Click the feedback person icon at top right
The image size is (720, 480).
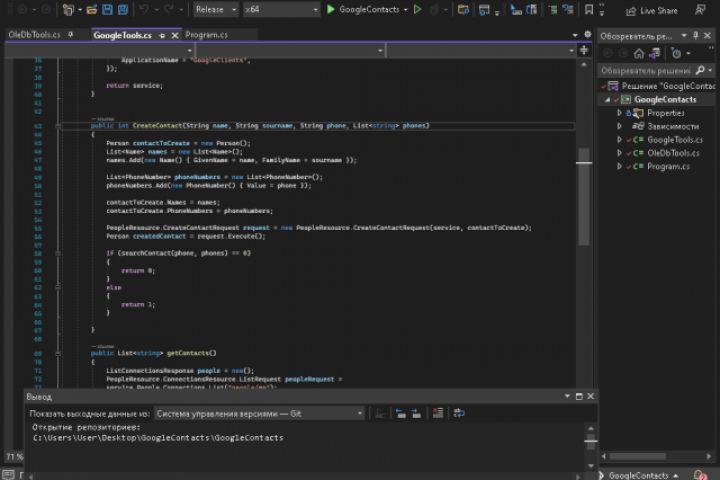tap(700, 10)
